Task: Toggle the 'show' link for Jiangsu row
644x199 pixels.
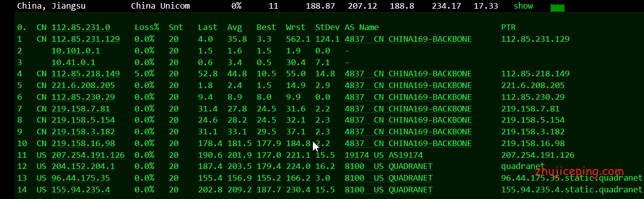Action: pyautogui.click(x=523, y=6)
